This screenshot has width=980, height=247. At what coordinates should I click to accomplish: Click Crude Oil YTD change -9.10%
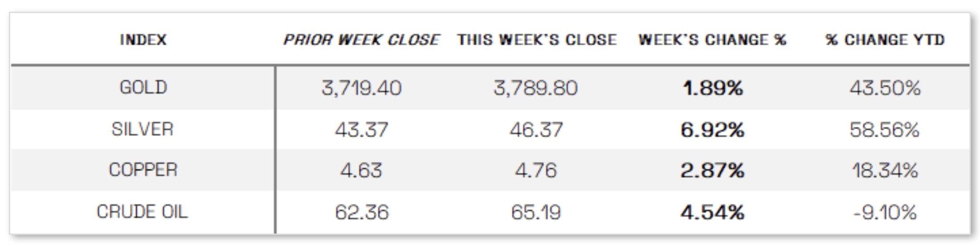click(x=884, y=212)
